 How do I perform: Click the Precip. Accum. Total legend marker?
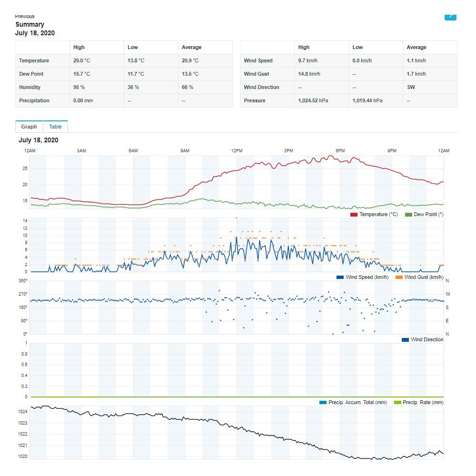(x=323, y=403)
